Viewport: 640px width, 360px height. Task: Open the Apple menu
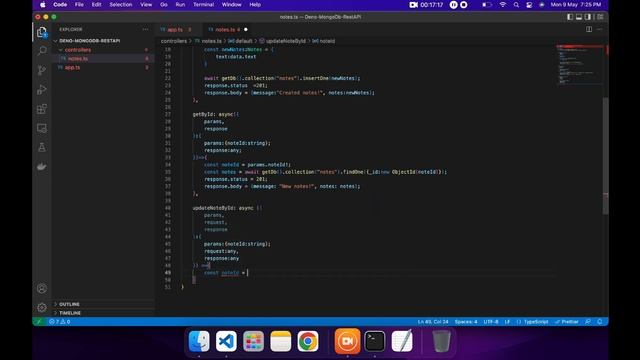point(43,4)
